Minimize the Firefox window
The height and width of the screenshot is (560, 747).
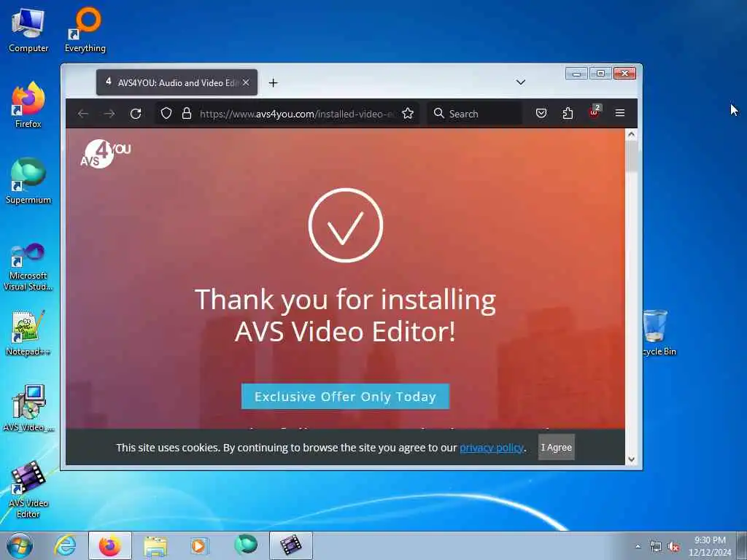pos(576,74)
